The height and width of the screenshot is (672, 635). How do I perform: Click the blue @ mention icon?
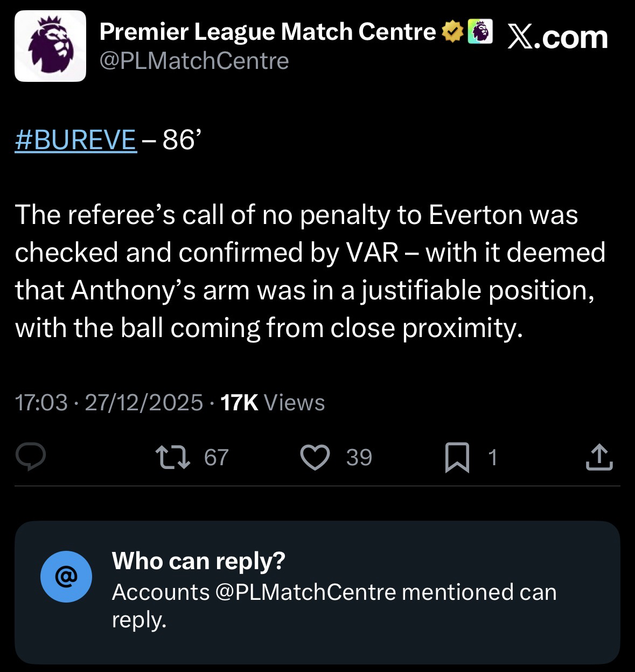click(66, 576)
